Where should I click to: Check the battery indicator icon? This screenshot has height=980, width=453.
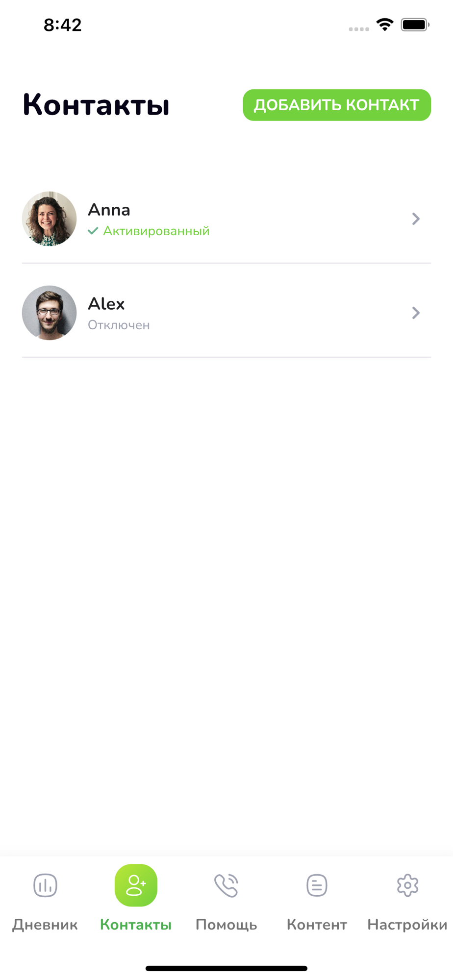pyautogui.click(x=415, y=24)
